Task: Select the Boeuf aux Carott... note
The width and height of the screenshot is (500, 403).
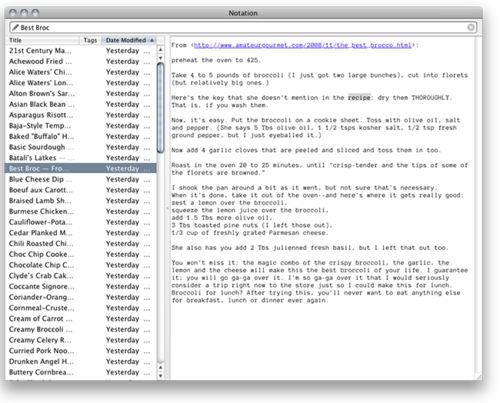Action: click(81, 190)
